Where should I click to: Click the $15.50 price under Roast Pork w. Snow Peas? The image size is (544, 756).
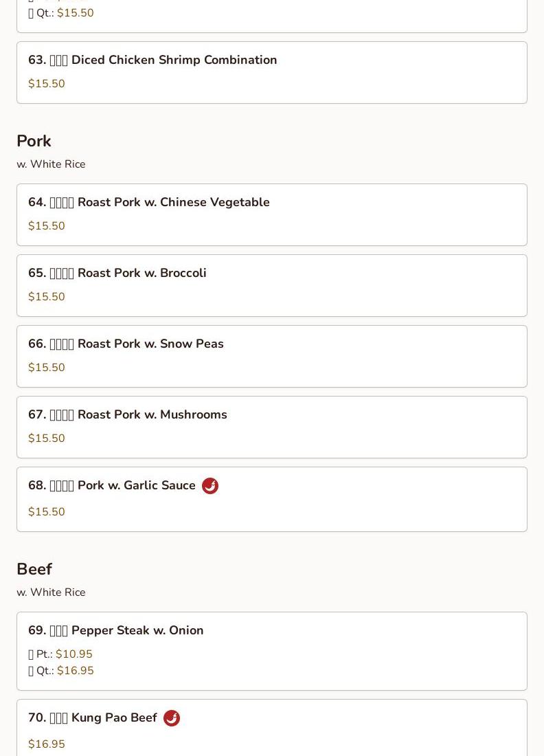coord(47,368)
